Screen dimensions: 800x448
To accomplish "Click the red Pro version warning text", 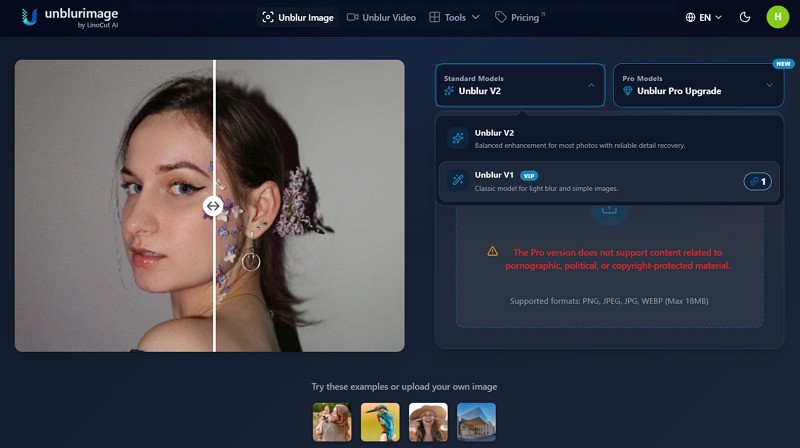I will point(618,259).
